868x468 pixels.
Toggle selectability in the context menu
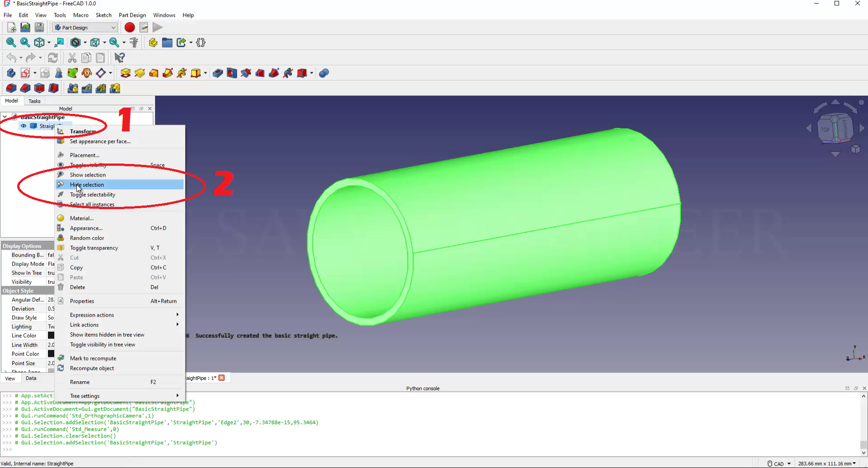pos(93,195)
